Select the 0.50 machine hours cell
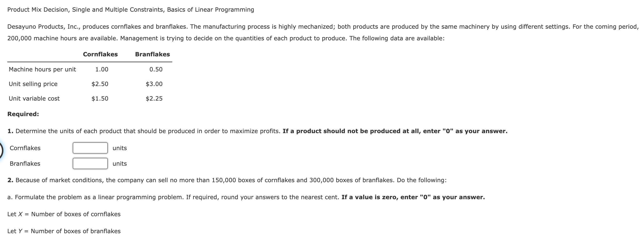 (156, 69)
